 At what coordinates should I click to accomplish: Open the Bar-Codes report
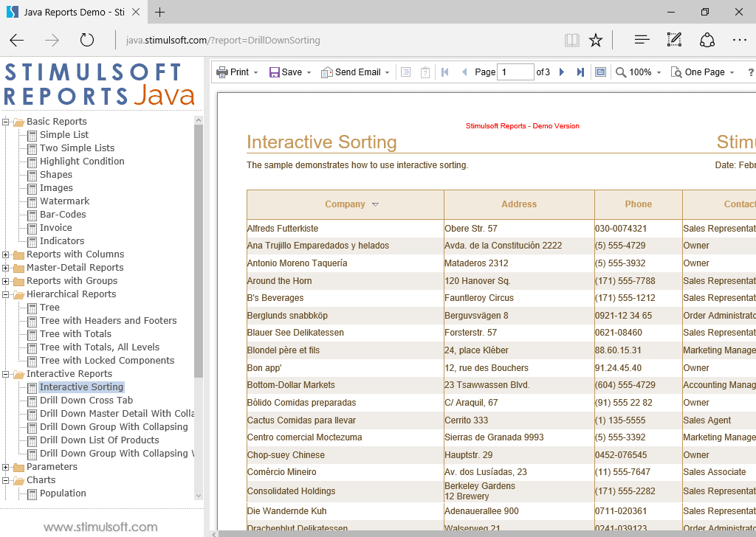(63, 215)
